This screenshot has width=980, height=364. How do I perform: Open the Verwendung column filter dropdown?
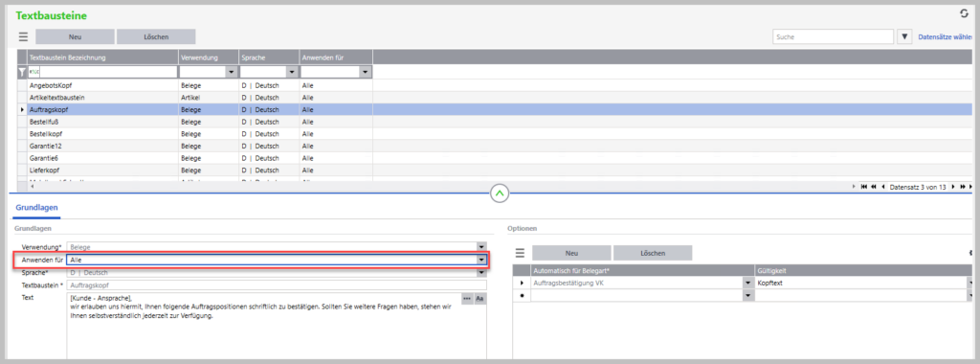pyautogui.click(x=233, y=73)
